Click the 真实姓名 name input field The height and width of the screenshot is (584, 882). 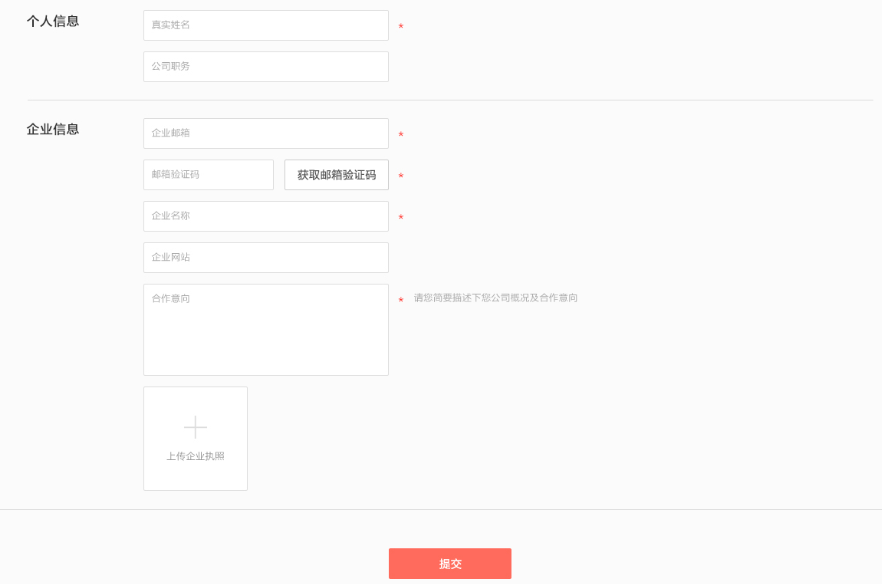point(265,25)
